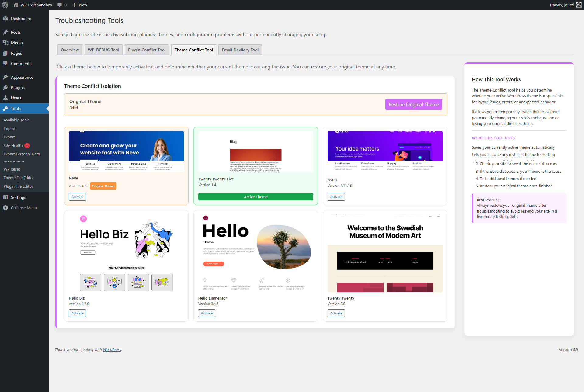Select the Pages icon in the sidebar
584x392 pixels.
pyautogui.click(x=6, y=53)
